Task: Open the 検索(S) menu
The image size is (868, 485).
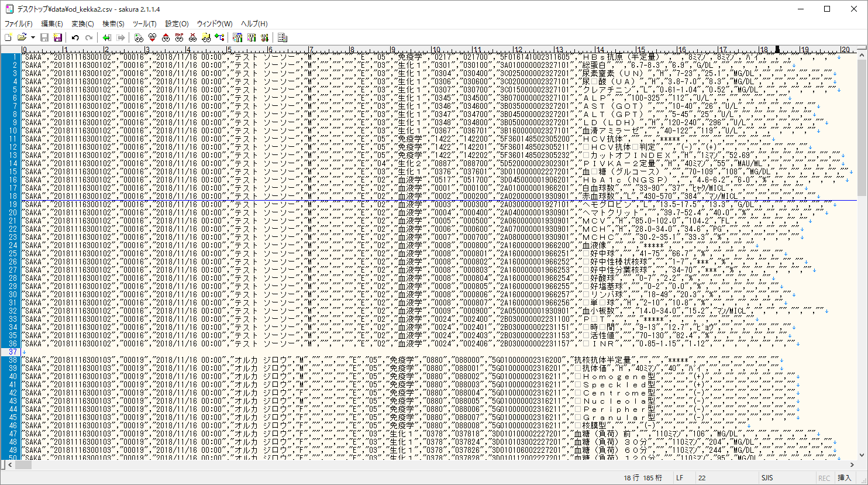Action: (113, 24)
